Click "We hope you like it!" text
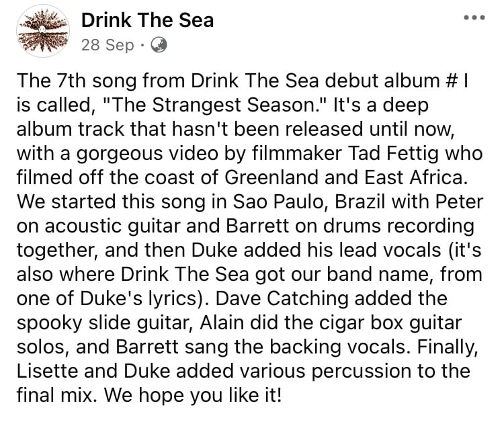This screenshot has width=504, height=422. pyautogui.click(x=193, y=395)
